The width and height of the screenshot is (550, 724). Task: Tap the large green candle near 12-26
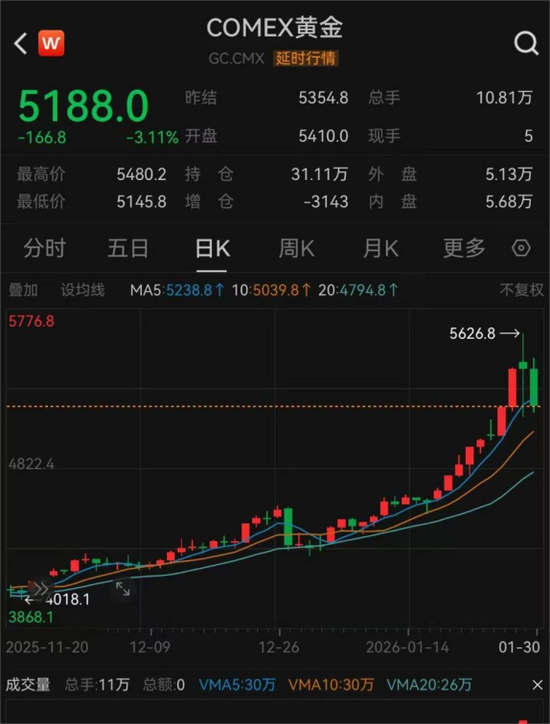pos(288,527)
